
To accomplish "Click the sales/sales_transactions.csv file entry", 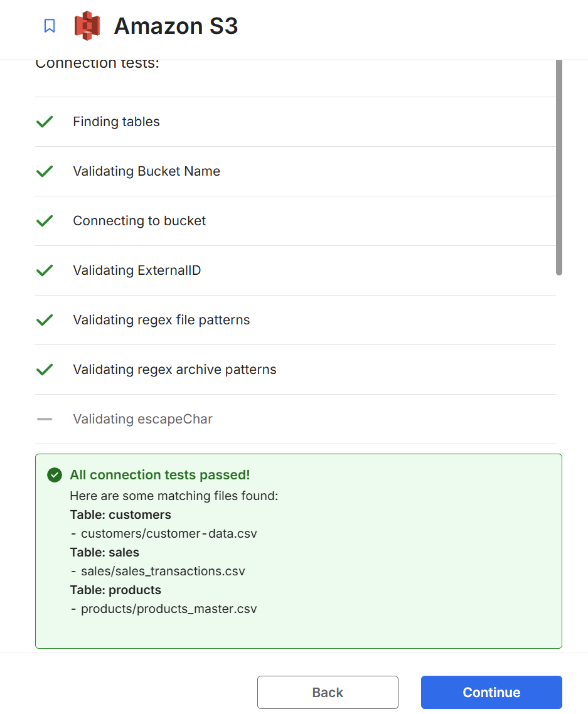I will pos(163,572).
